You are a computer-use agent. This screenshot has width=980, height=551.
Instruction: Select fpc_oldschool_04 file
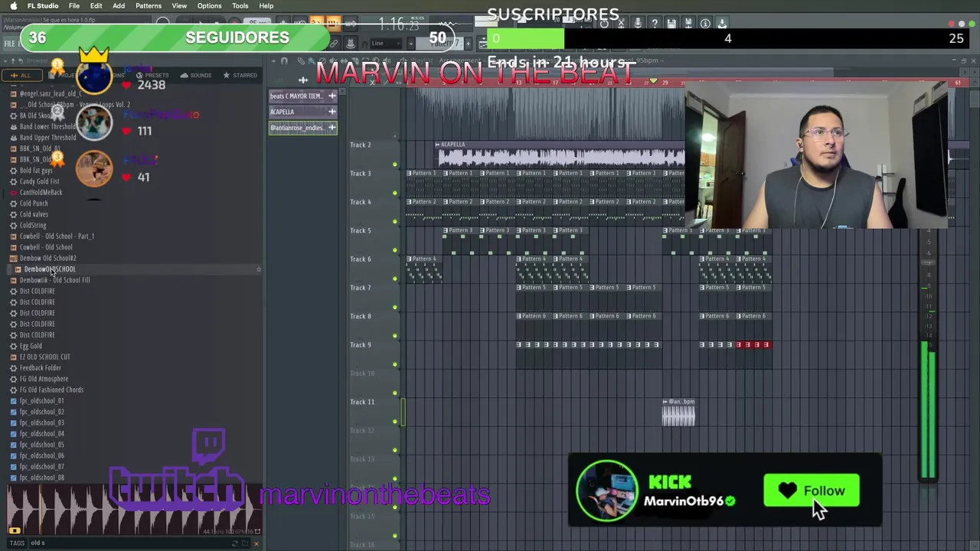41,434
